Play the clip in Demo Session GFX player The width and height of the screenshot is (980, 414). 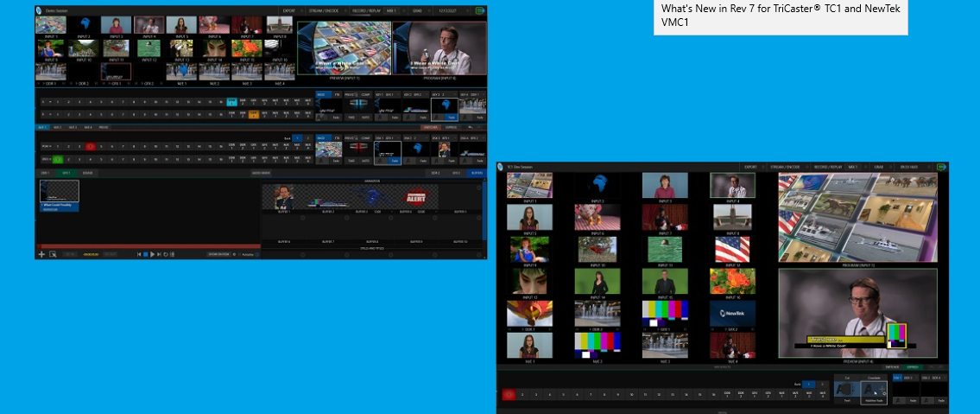tap(152, 254)
